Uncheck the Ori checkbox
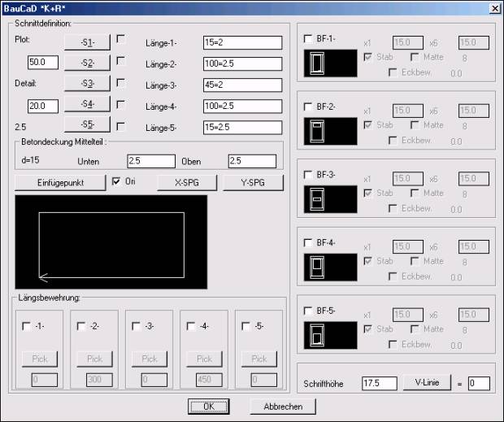This screenshot has width=504, height=422. coord(116,181)
